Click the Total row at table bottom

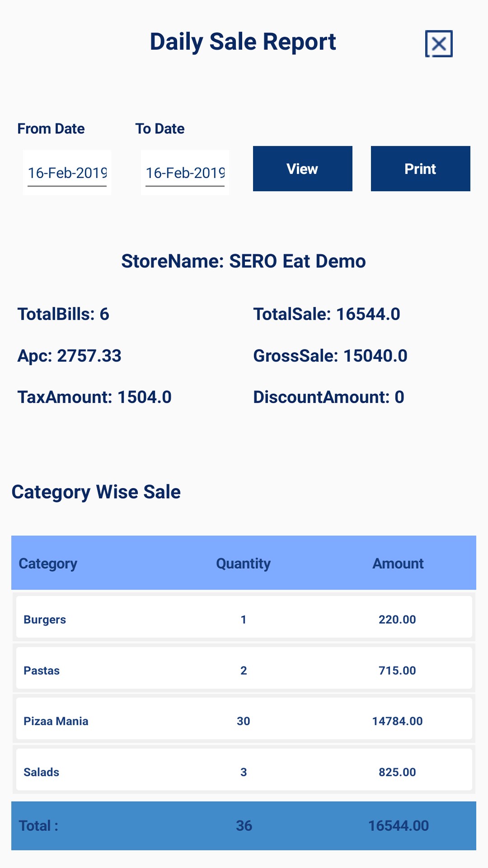point(244,826)
